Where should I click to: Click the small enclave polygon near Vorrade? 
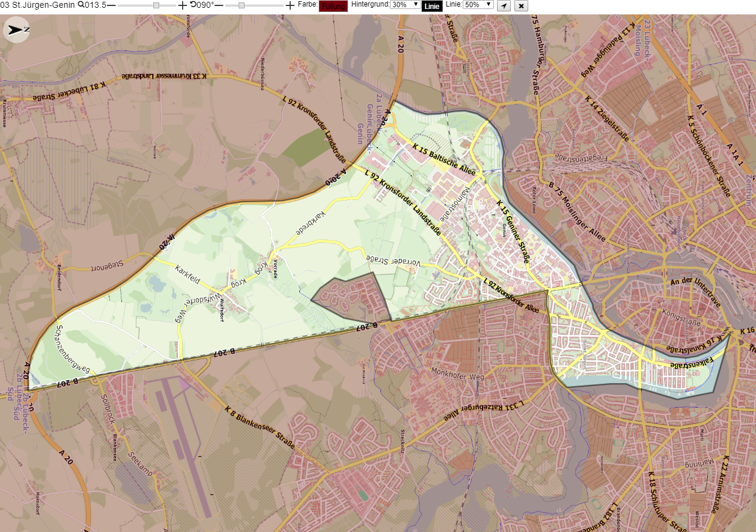tap(355, 297)
